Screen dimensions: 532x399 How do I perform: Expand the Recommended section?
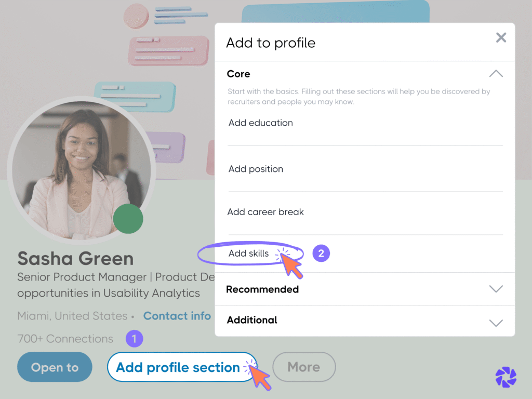click(496, 289)
